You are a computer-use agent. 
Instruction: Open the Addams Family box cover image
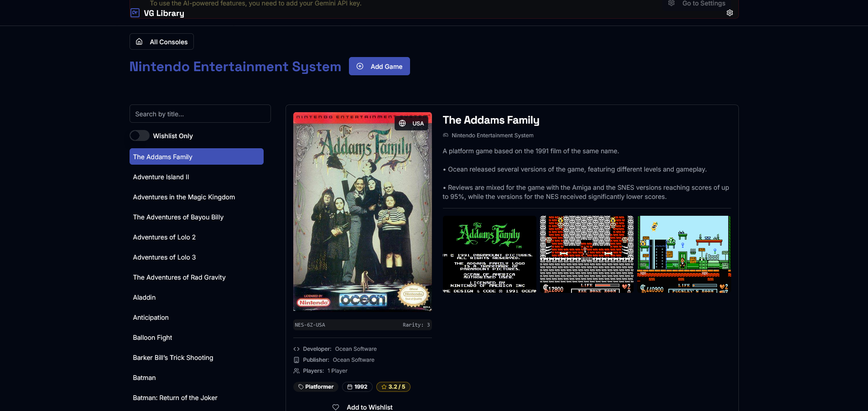point(363,212)
